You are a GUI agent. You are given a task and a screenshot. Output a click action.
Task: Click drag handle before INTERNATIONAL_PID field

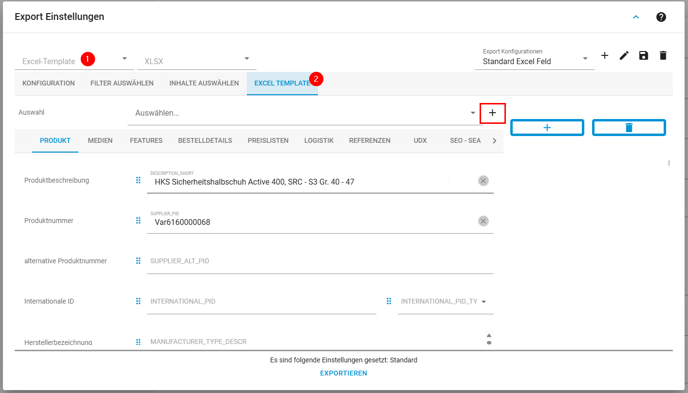pos(138,301)
